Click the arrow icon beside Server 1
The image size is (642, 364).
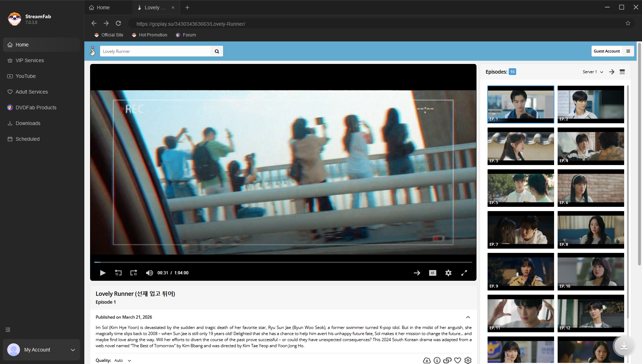pos(612,72)
